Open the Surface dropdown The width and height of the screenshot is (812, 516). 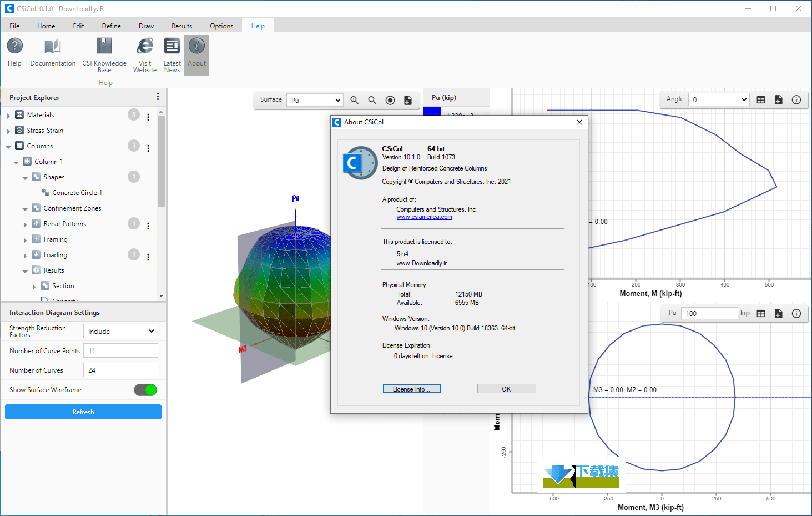point(315,100)
